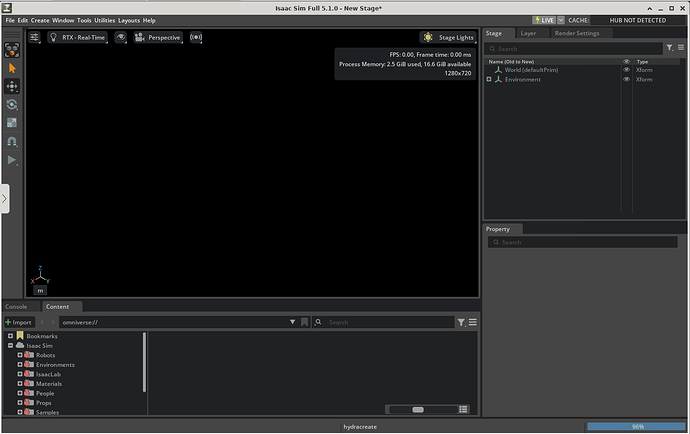Open the Edit menu
This screenshot has width=690, height=434.
coord(23,20)
